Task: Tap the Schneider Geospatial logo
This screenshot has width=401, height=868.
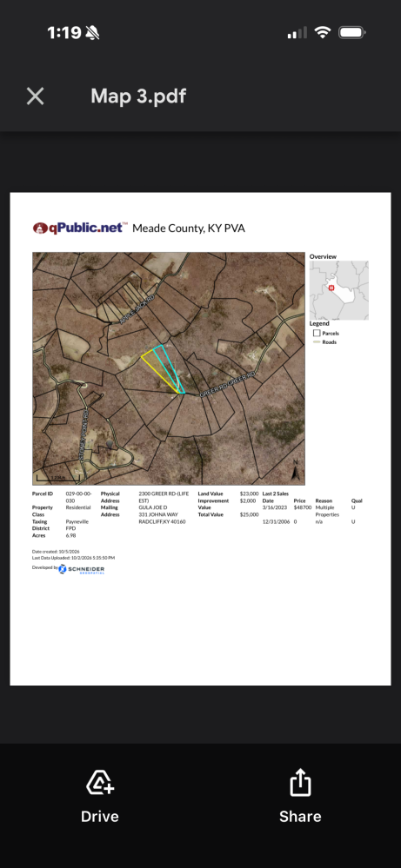Action: [82, 569]
